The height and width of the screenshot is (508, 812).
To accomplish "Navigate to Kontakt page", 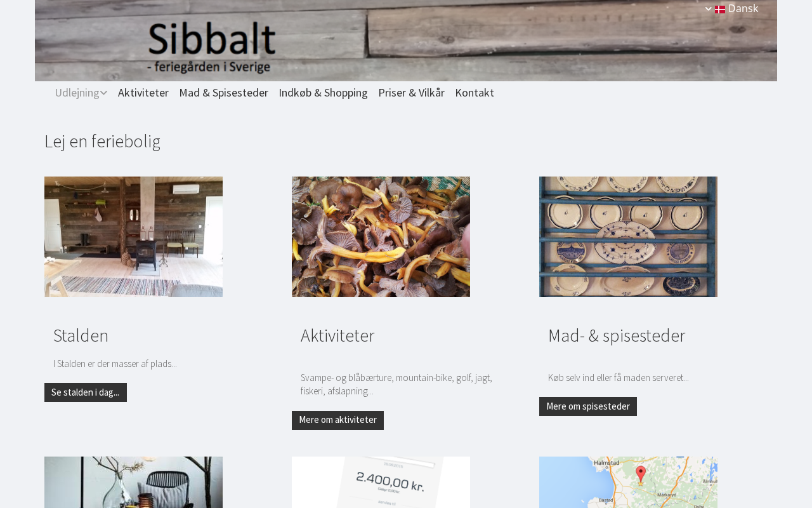I will point(475,93).
